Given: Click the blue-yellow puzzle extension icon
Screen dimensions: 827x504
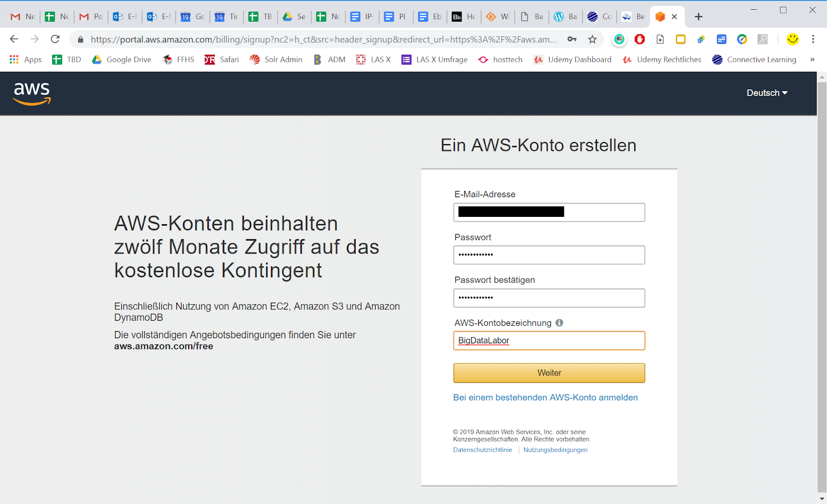Looking at the screenshot, I should point(701,39).
